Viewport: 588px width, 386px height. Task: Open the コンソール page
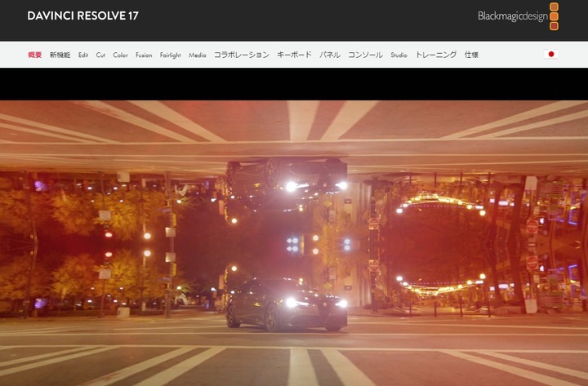point(365,55)
